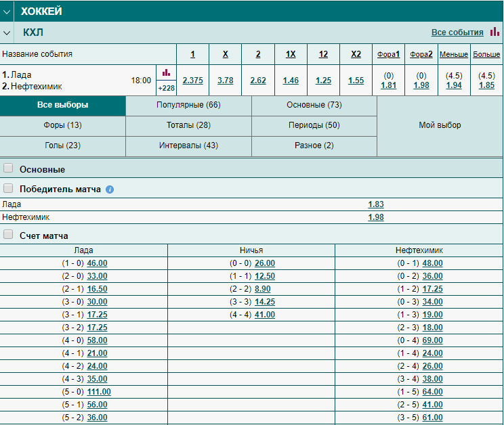Viewport: 504px width, 425px height.
Task: Switch to Основные (73) tab
Action: [314, 106]
